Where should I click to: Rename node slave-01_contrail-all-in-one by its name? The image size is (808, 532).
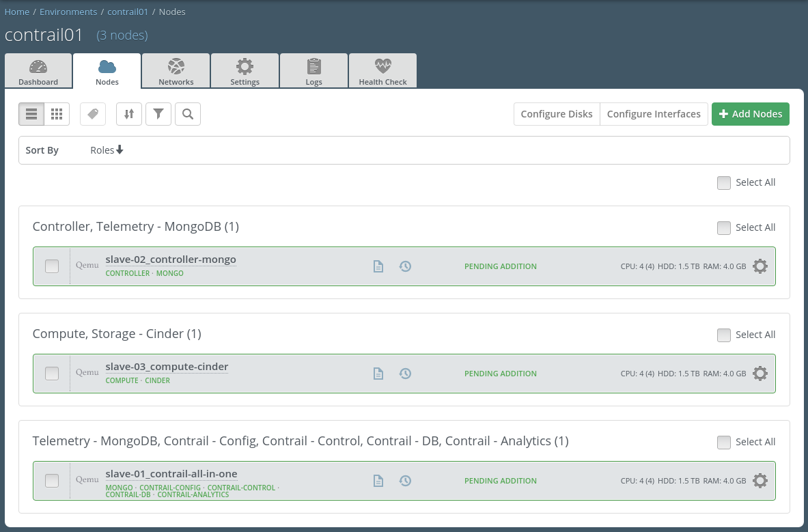(171, 473)
